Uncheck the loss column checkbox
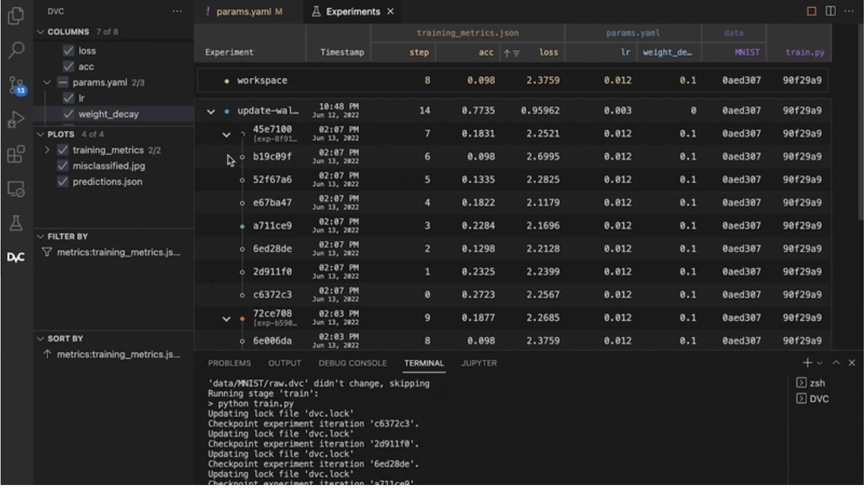The image size is (868, 488). tap(68, 51)
